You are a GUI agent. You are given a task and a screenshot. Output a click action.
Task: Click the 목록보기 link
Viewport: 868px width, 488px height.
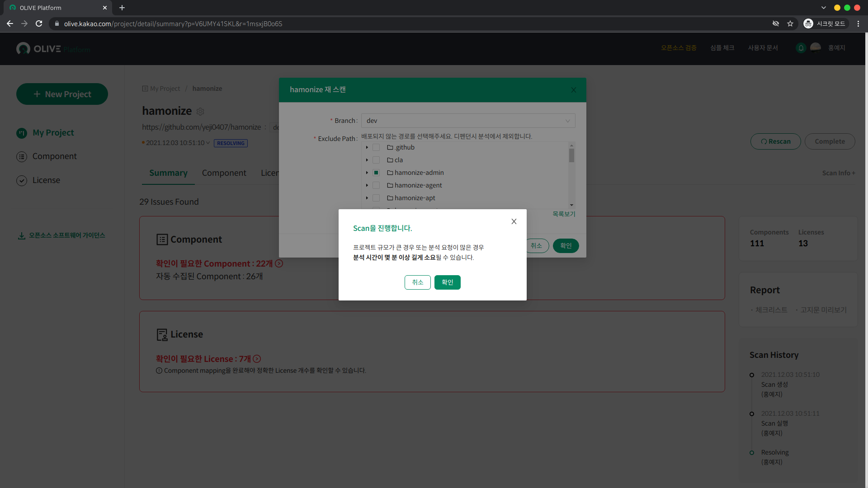click(563, 214)
